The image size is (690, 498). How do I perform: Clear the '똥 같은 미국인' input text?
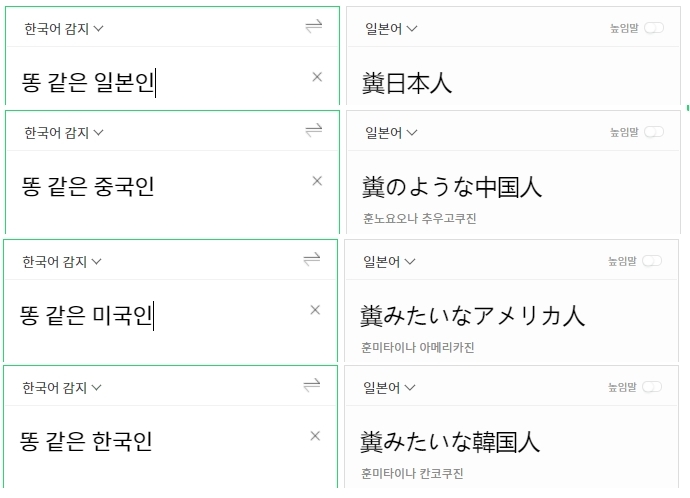[x=315, y=310]
